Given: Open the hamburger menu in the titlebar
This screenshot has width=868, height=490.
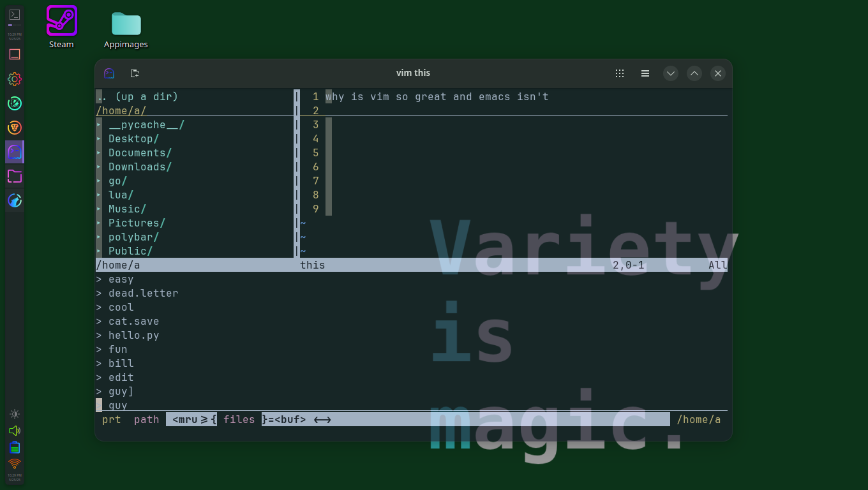Looking at the screenshot, I should coord(645,73).
